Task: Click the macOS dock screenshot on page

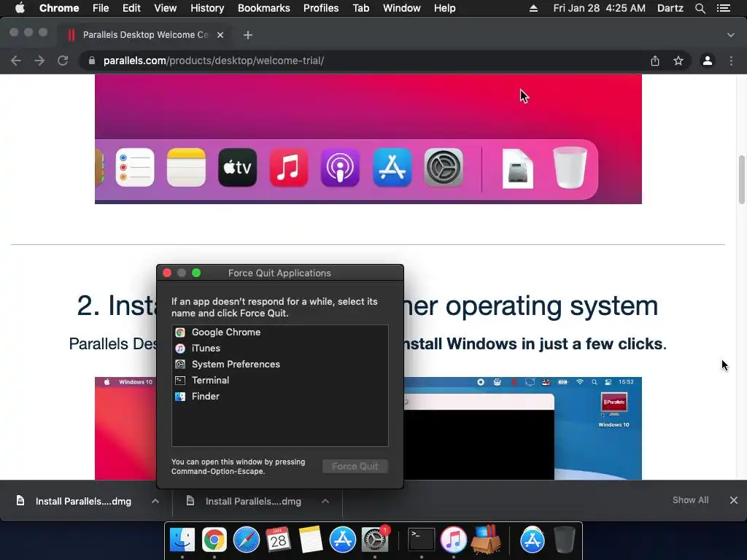Action: click(x=368, y=139)
